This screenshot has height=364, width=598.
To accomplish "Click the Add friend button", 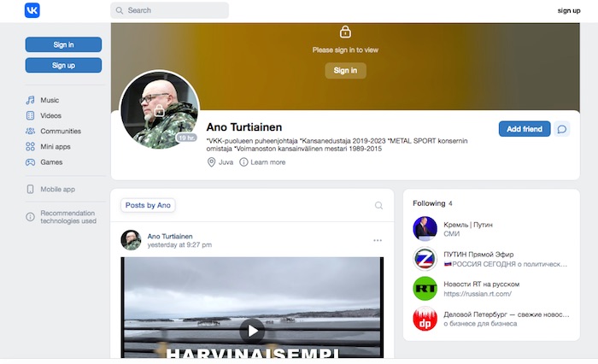I will point(525,129).
